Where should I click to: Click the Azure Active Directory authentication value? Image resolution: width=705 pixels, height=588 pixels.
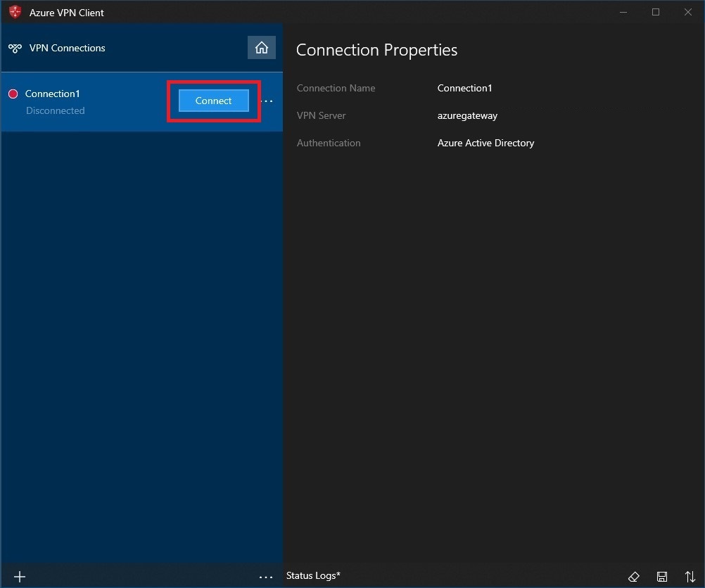485,143
